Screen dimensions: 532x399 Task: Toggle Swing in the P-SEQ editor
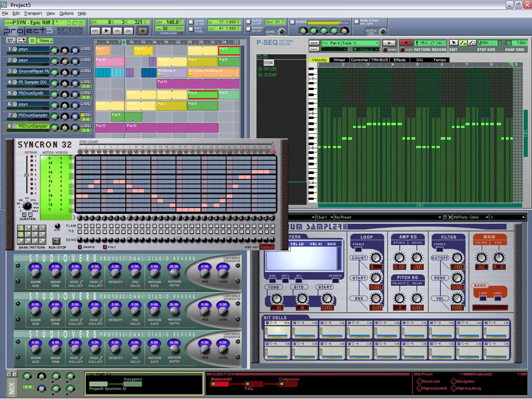tap(385, 50)
